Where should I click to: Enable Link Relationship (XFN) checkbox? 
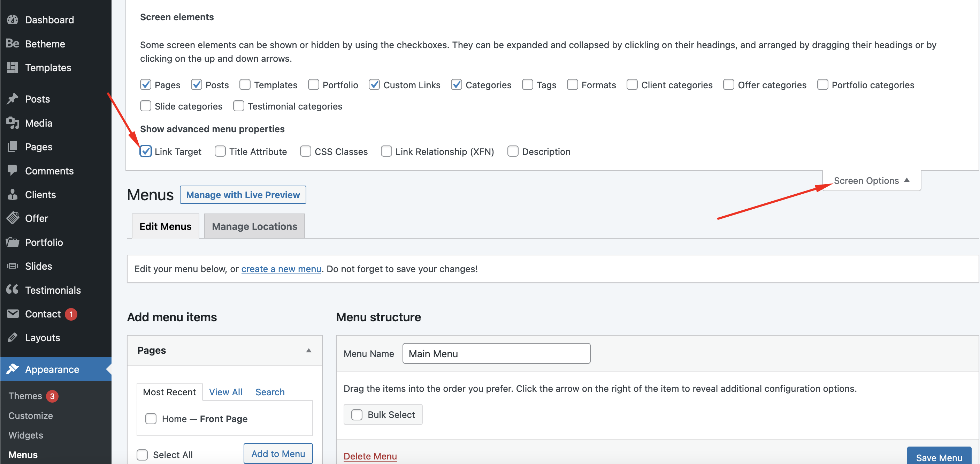(x=386, y=151)
